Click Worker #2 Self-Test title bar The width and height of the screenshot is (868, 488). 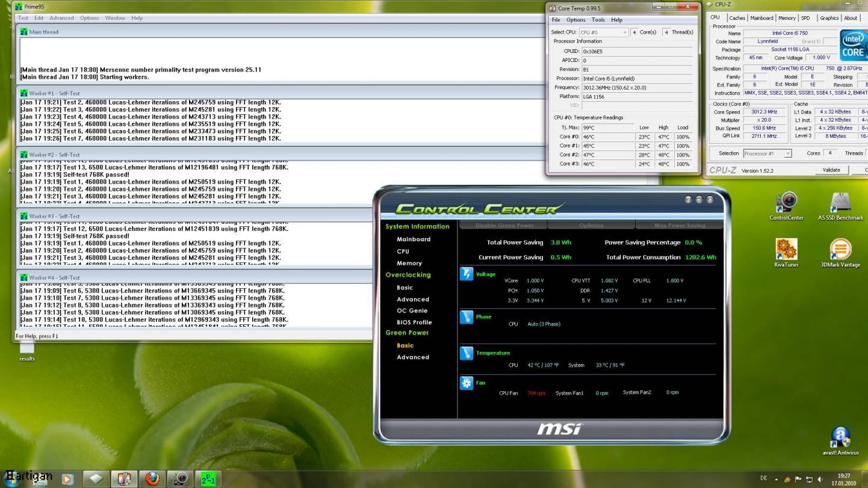coord(280,155)
